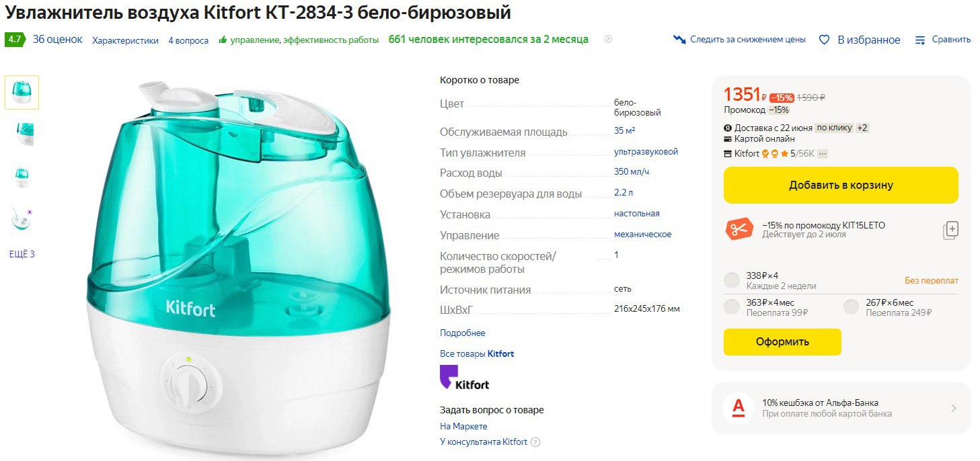Viewport: 980px width, 461px height.
Task: Choose the 267₽×6 months installment plan
Action: pos(852,307)
